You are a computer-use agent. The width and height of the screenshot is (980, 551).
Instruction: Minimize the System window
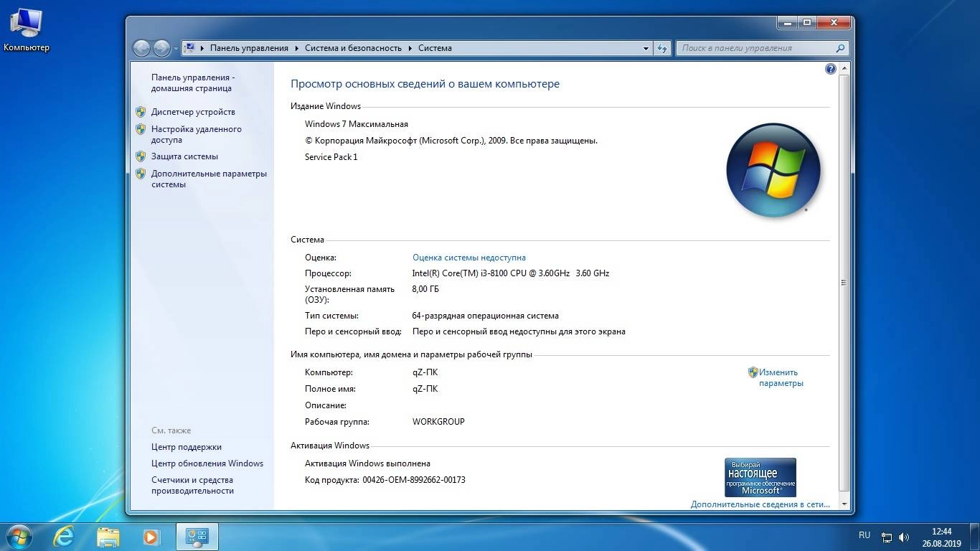click(787, 23)
